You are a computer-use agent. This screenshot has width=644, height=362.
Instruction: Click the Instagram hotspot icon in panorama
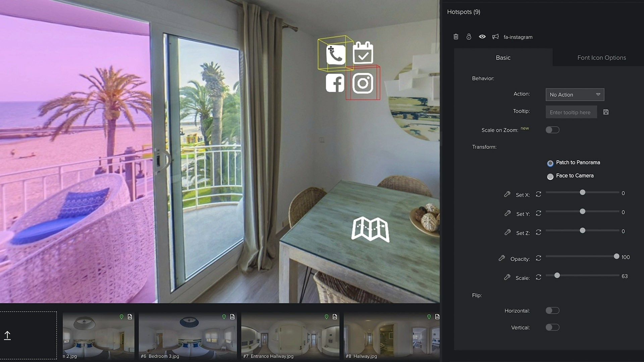point(363,83)
